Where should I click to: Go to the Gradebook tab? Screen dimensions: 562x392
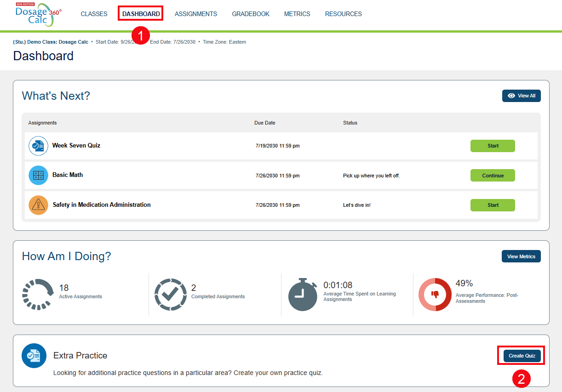pyautogui.click(x=251, y=14)
